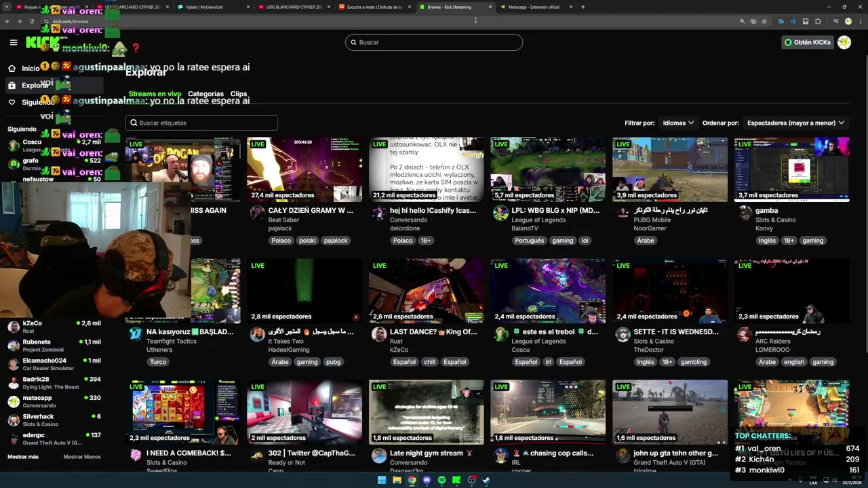Bookmark this page with the star icon
The image size is (868, 488).
tap(764, 22)
